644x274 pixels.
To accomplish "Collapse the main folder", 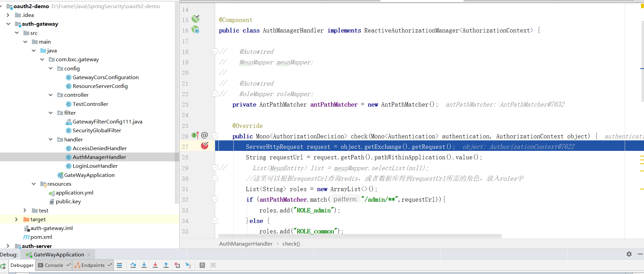I will (x=25, y=42).
